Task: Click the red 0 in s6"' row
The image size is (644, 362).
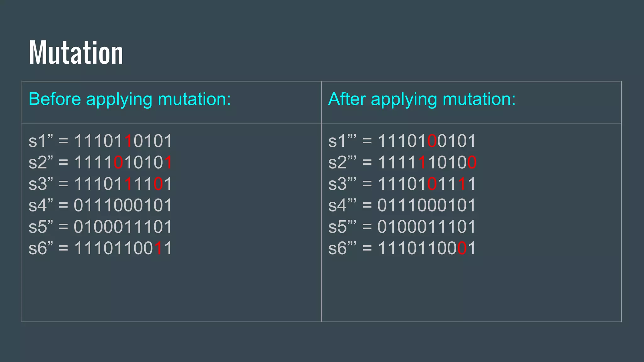Action: (462, 248)
